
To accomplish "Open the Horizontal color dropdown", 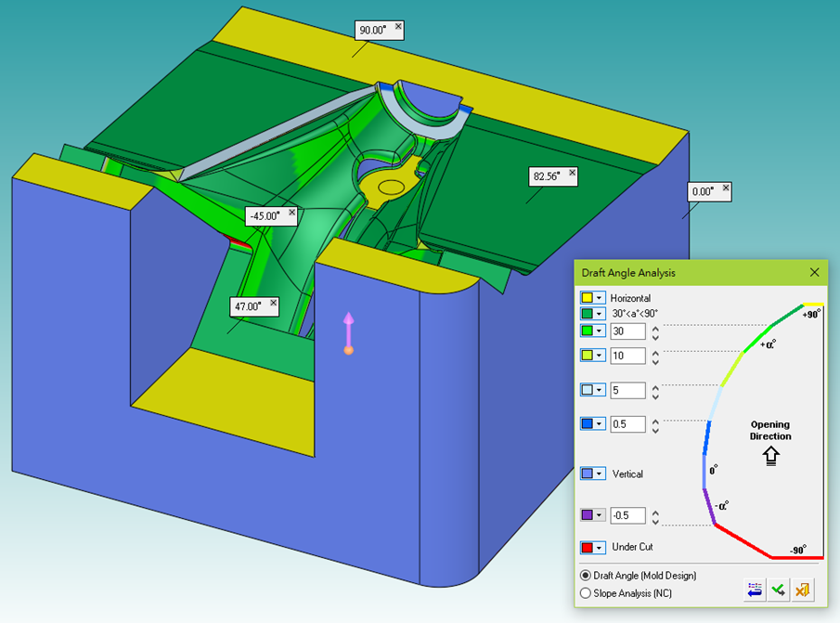I will click(x=599, y=298).
